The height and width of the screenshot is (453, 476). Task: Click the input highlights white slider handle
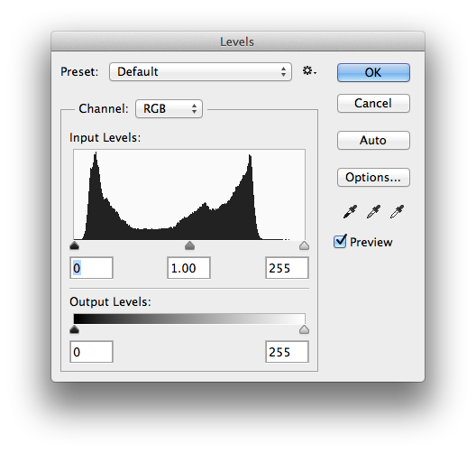click(x=304, y=245)
